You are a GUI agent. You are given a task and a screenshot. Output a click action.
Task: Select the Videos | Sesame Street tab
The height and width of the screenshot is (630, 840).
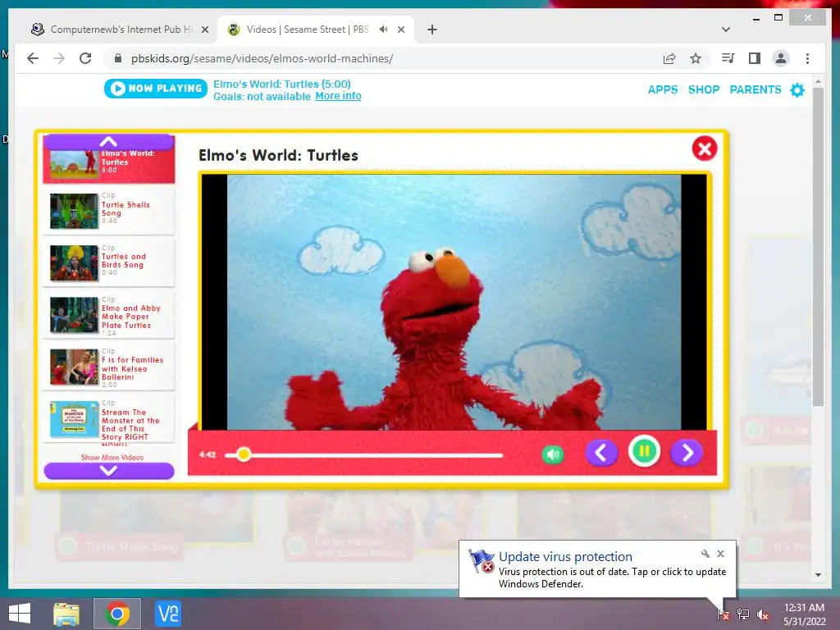click(307, 30)
